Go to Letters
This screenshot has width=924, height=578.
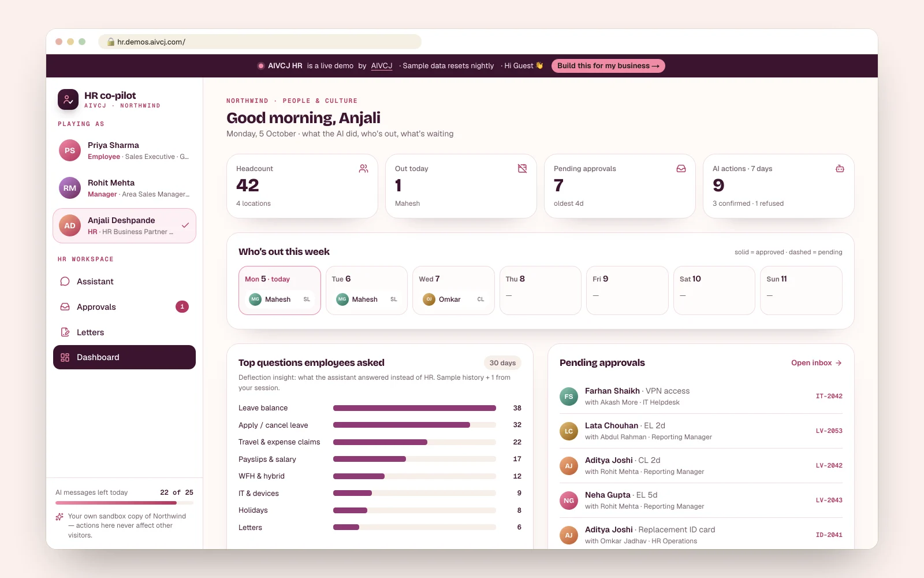point(124,332)
